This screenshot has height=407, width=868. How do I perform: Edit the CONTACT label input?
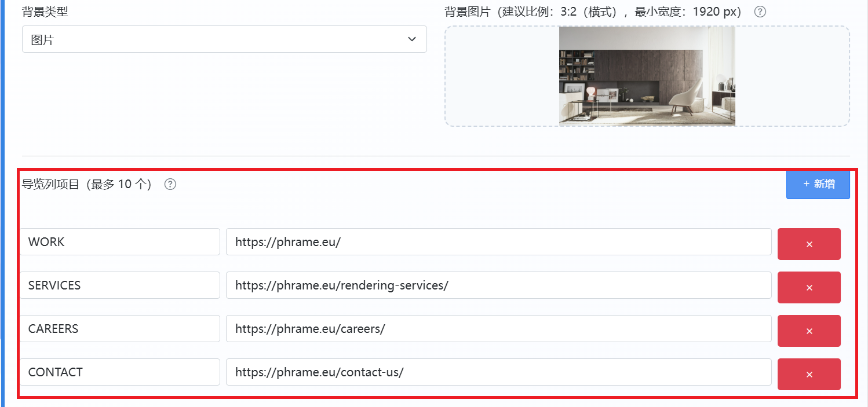(120, 372)
